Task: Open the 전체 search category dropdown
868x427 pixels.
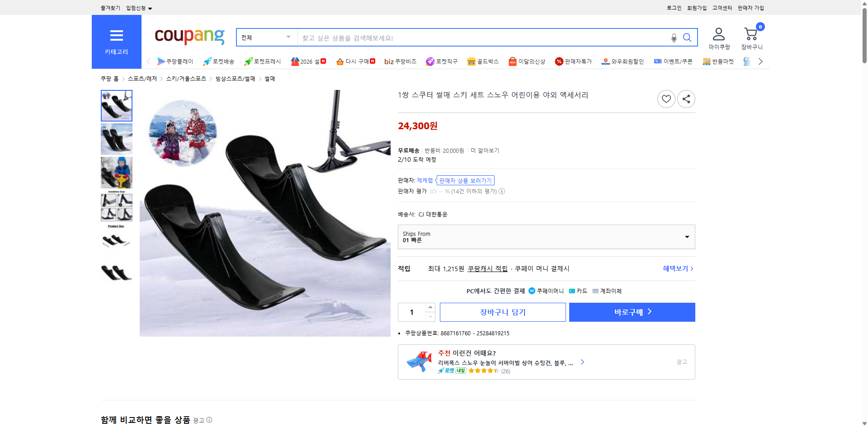Action: click(x=266, y=38)
